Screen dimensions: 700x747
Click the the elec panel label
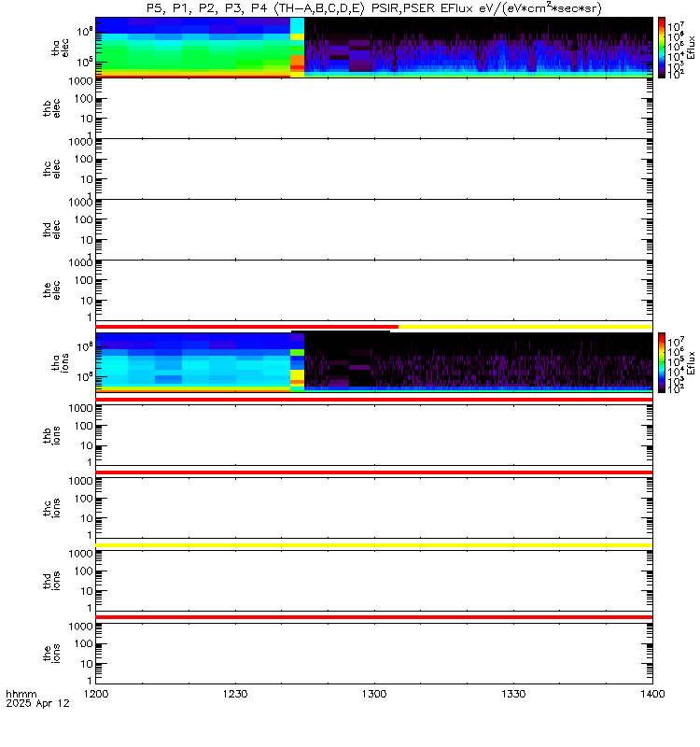pos(51,290)
